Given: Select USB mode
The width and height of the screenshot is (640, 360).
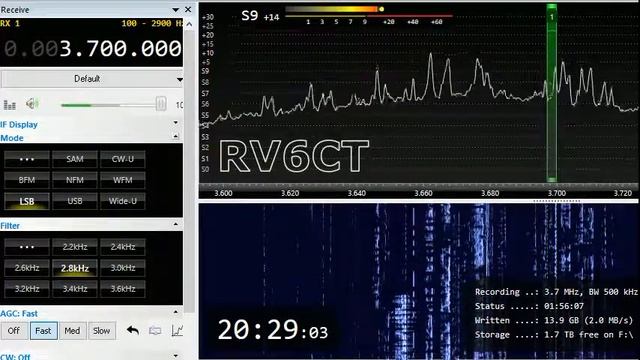Looking at the screenshot, I should click(75, 201).
